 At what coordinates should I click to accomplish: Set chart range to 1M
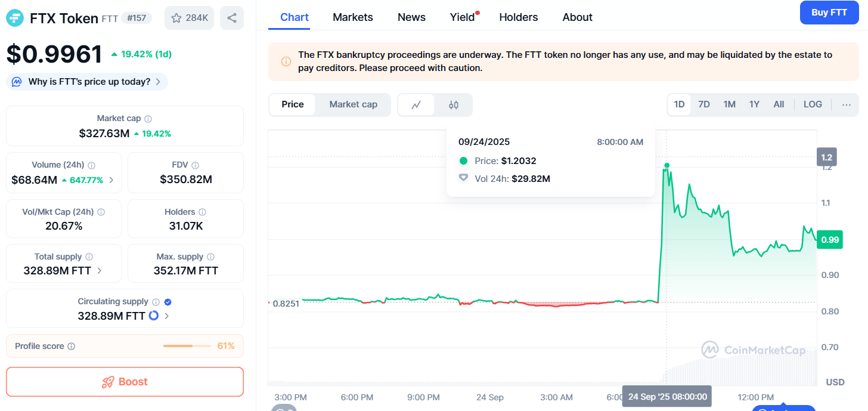point(729,104)
